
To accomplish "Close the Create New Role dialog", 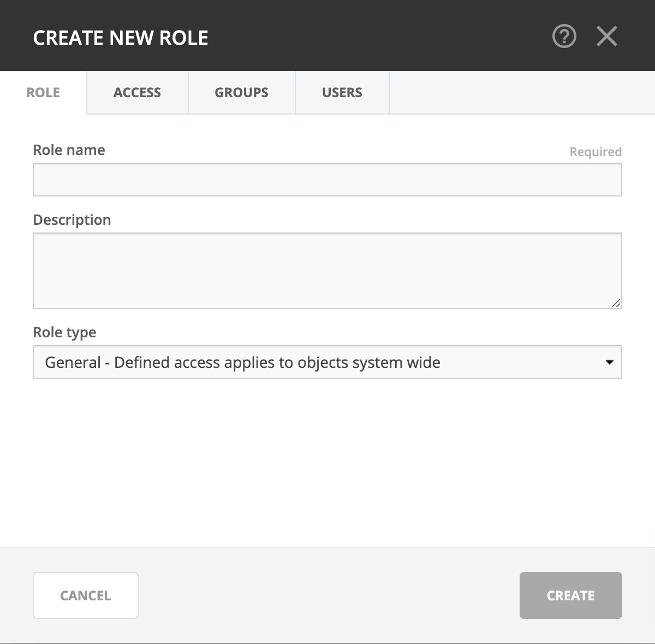I will click(606, 37).
